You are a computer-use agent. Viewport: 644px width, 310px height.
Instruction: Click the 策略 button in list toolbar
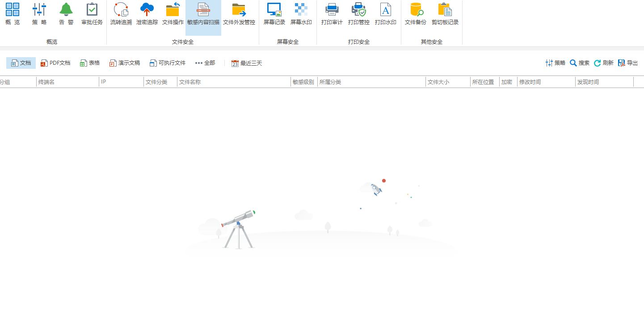(x=556, y=63)
